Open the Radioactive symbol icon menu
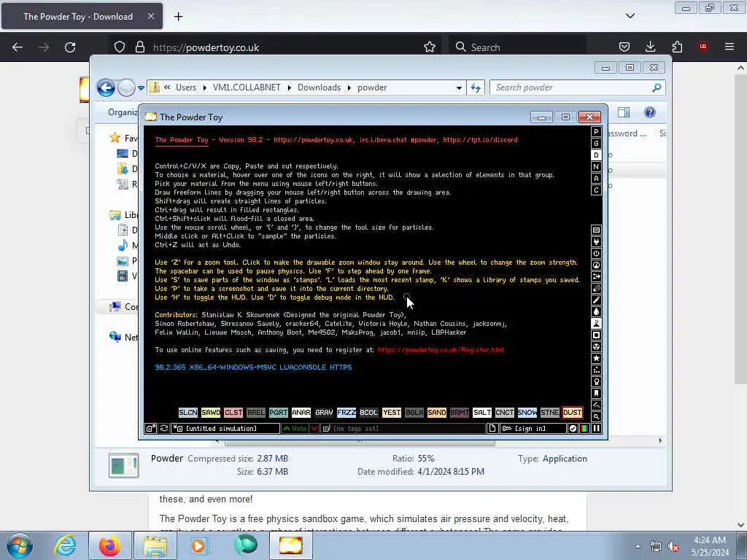 coord(596,346)
